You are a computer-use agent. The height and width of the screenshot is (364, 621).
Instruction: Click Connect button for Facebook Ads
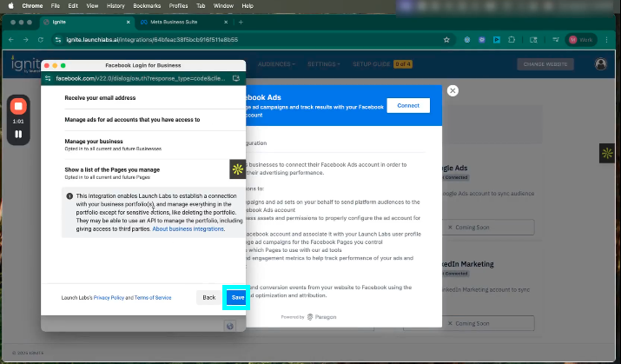[408, 105]
